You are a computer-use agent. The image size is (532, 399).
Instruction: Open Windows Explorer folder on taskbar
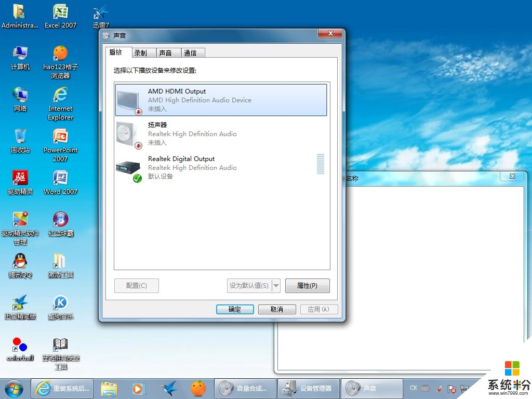pos(109,389)
